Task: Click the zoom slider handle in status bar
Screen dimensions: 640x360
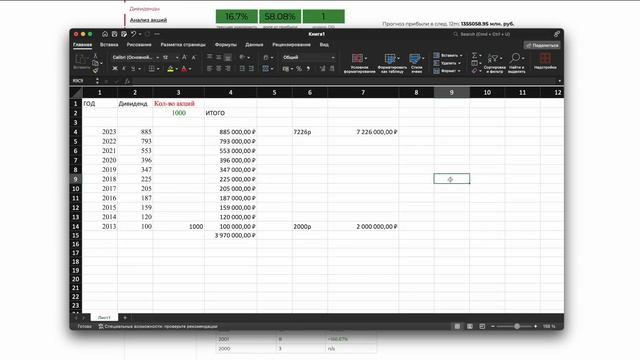Action: pos(517,327)
